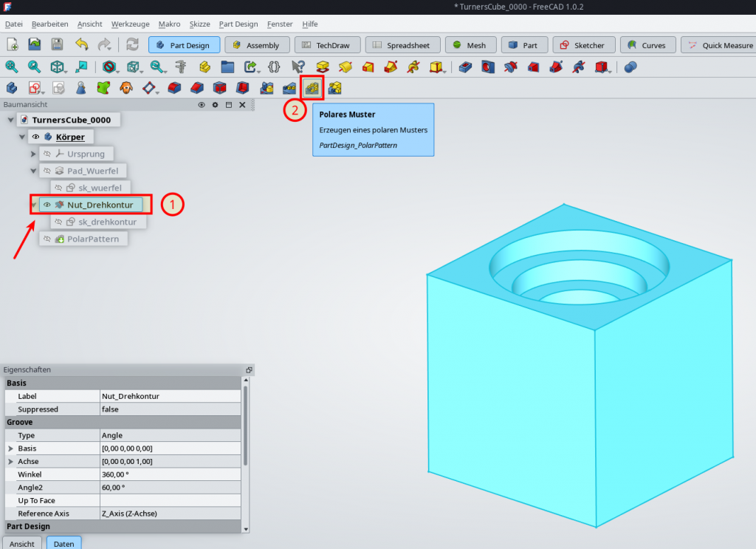Expand the Basis property row
Viewport: 756px width, 549px height.
tap(10, 449)
